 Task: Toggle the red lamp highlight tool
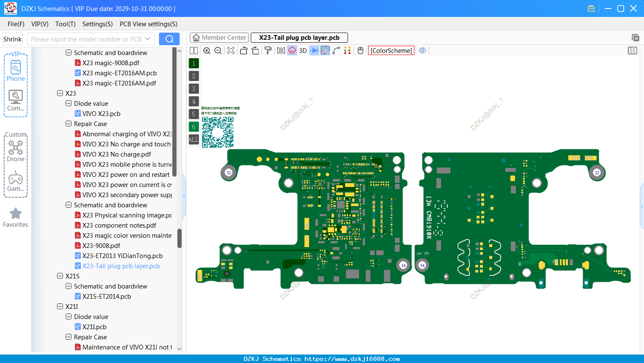(292, 51)
